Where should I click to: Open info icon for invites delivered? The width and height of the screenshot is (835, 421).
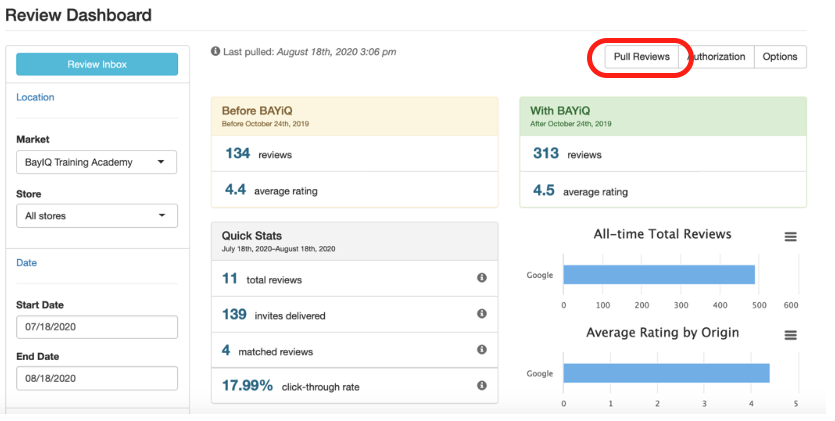click(481, 313)
